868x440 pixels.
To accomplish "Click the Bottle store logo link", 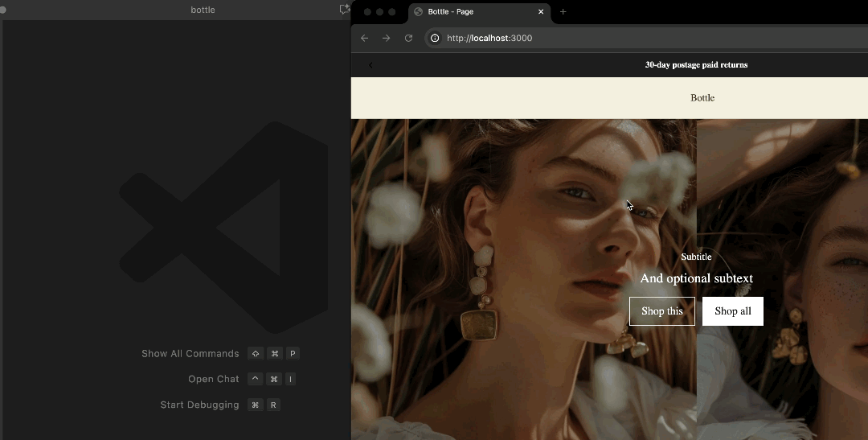I will 702,98.
